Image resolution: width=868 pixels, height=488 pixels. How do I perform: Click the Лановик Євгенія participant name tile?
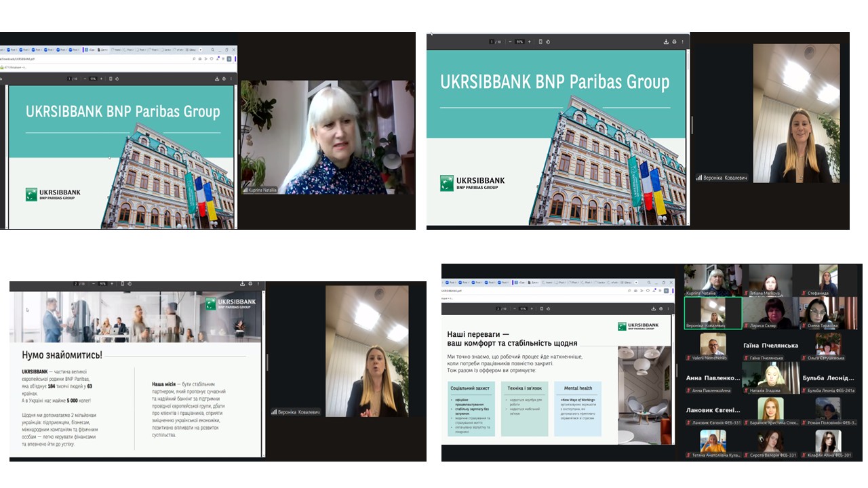click(x=713, y=410)
